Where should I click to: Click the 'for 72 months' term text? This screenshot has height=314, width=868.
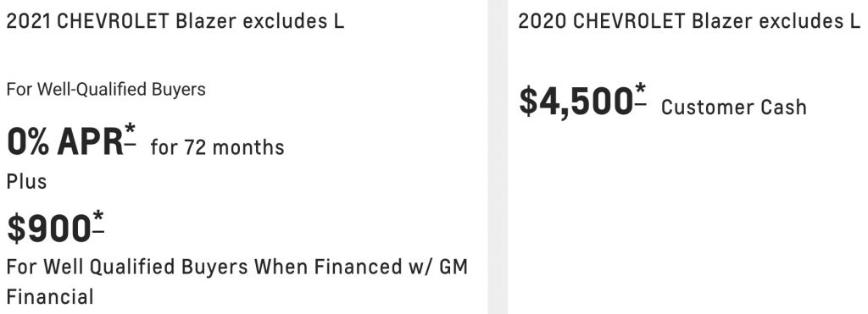tap(217, 147)
